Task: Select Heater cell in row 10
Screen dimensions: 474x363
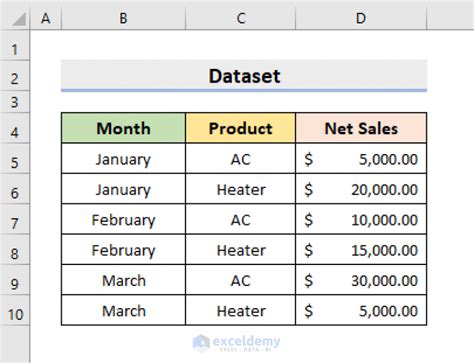Action: tap(240, 310)
